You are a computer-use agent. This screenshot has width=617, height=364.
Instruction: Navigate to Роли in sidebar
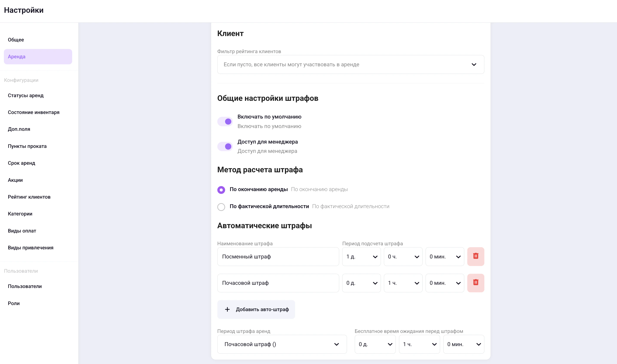click(x=14, y=303)
